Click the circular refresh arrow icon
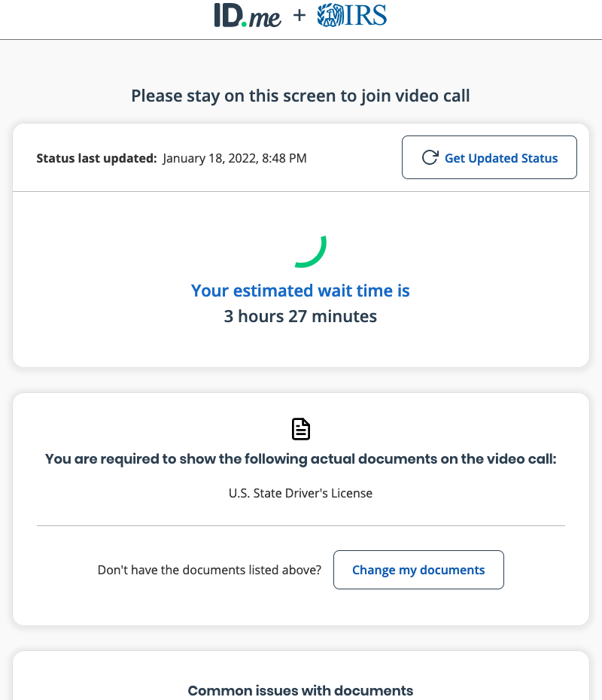The width and height of the screenshot is (602, 700). coord(430,157)
